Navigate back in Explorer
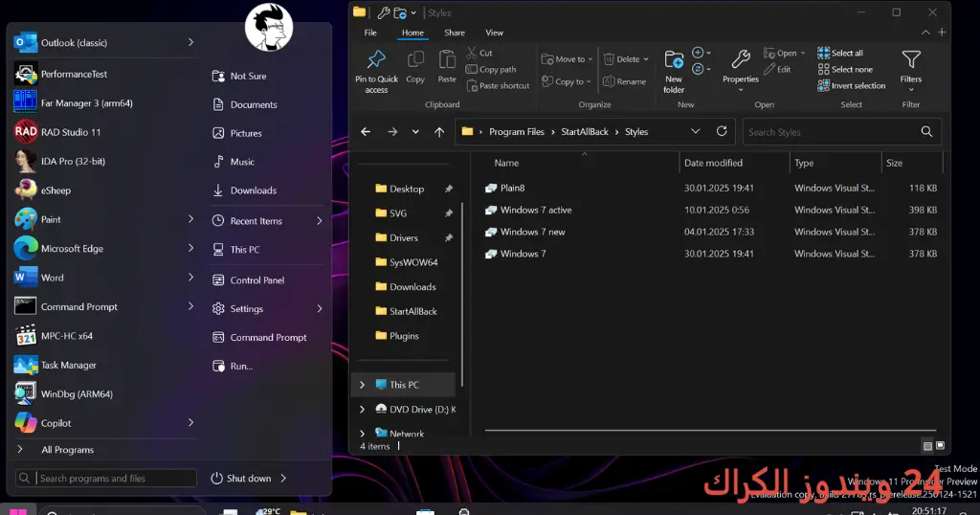 click(x=366, y=132)
